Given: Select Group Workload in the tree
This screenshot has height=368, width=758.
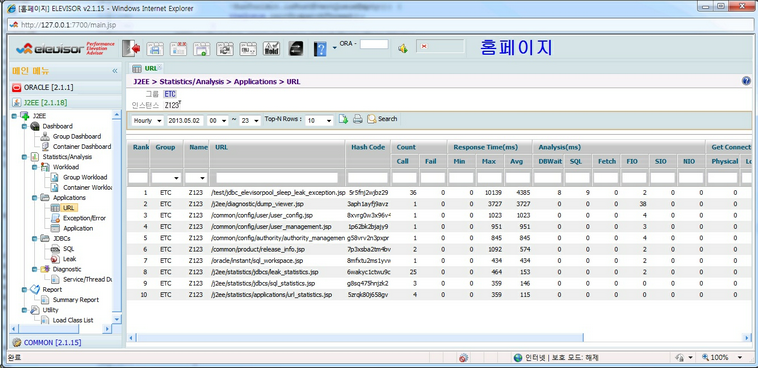Looking at the screenshot, I should tap(85, 177).
